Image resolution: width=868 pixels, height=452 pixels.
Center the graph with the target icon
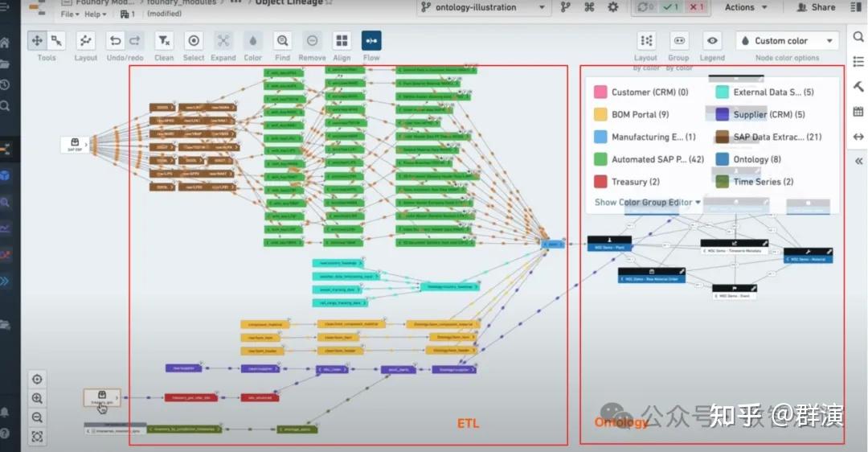(37, 380)
